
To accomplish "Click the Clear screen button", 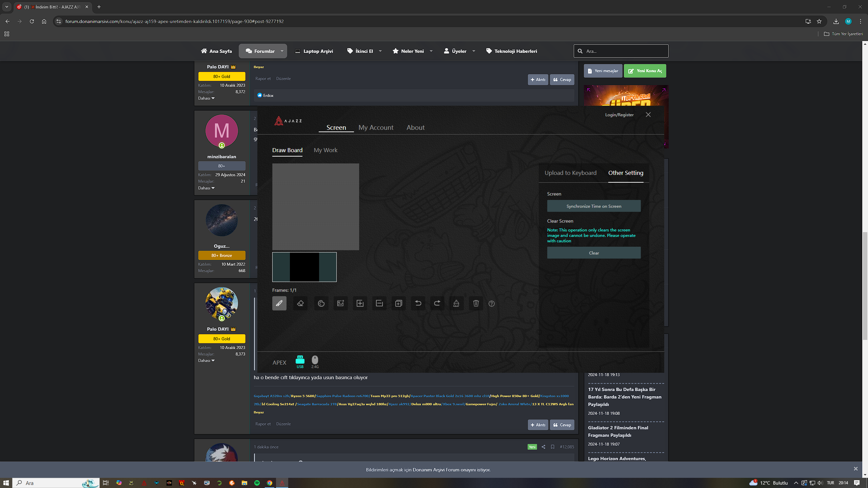I will point(593,253).
